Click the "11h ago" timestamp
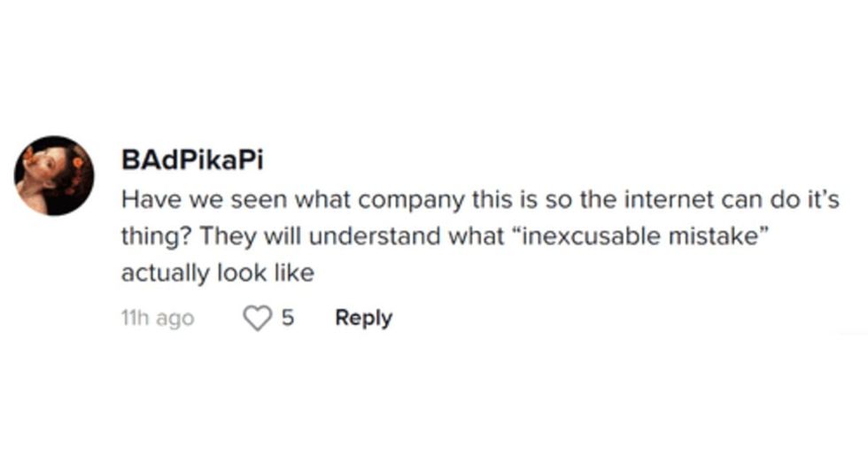The height and width of the screenshot is (456, 868). tap(157, 319)
